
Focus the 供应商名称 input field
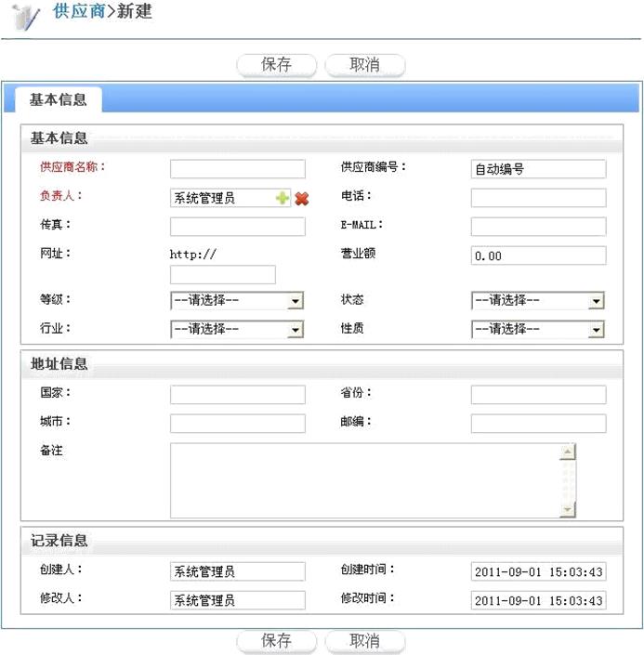237,169
